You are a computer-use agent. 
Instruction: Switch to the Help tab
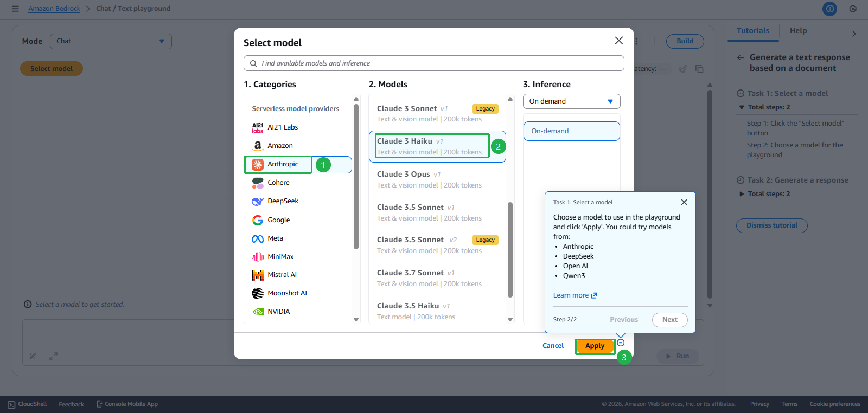pyautogui.click(x=798, y=31)
